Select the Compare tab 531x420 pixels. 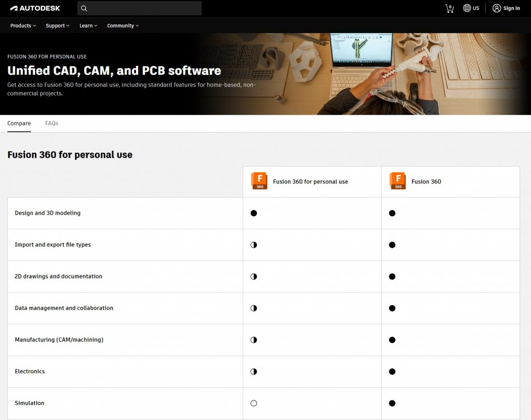(19, 123)
